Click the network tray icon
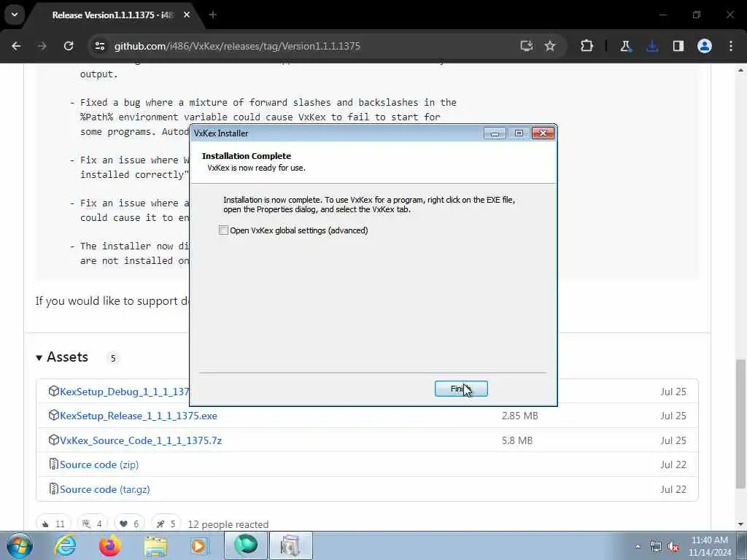This screenshot has height=560, width=747. [x=656, y=546]
